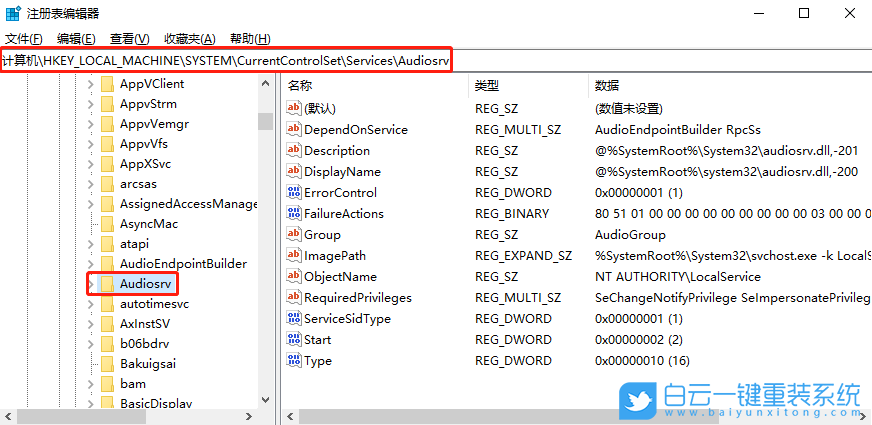Click the DWORD icon beside Type
Screen dimensions: 872x425
point(293,361)
